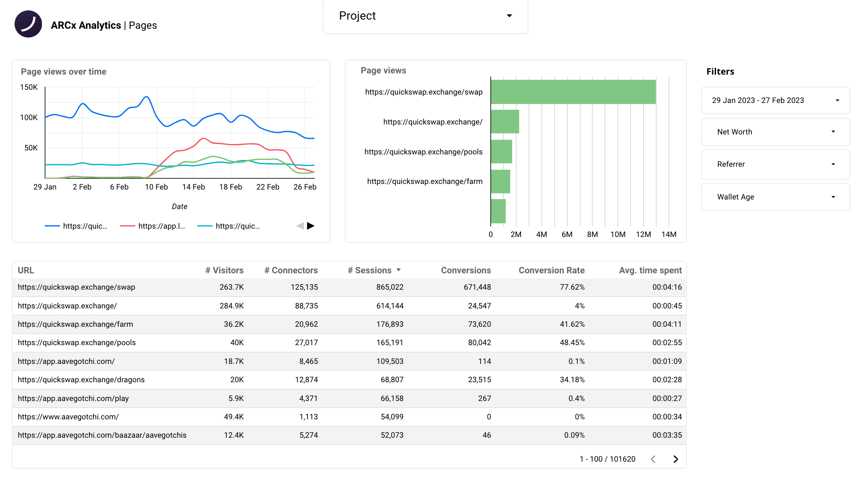Open the date range 29 Jan 2023 - 27 Feb 2023 filter
868x482 pixels.
[775, 101]
